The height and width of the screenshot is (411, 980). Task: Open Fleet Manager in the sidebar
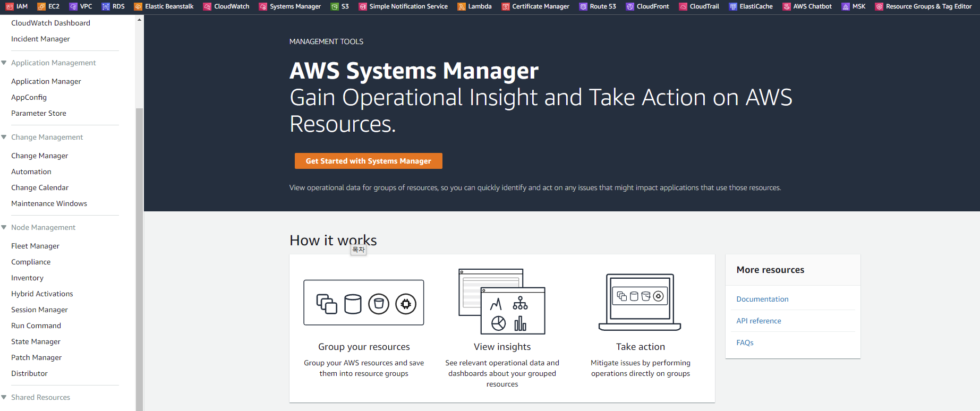(35, 246)
